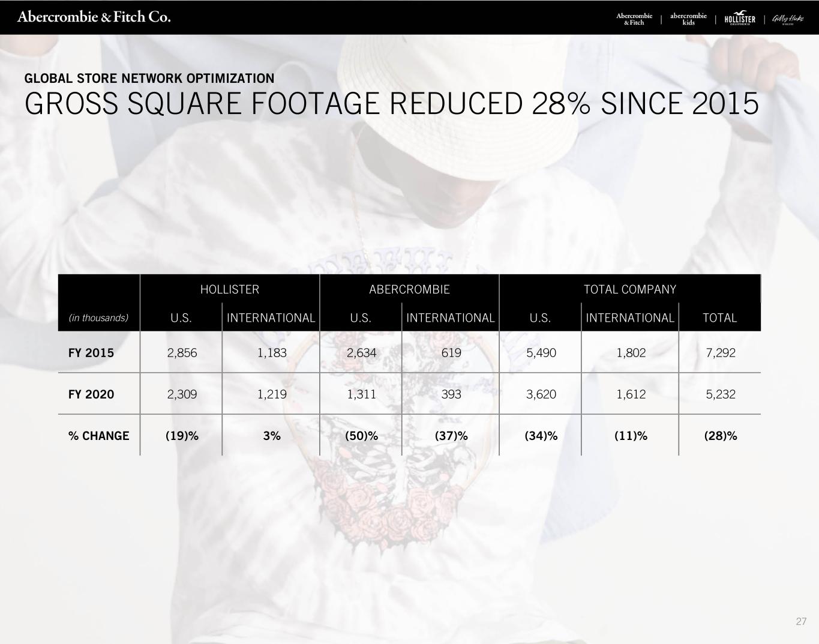Click the ABERCROMBIE column group header
Viewport: 819px width, 644px height.
pos(409,289)
